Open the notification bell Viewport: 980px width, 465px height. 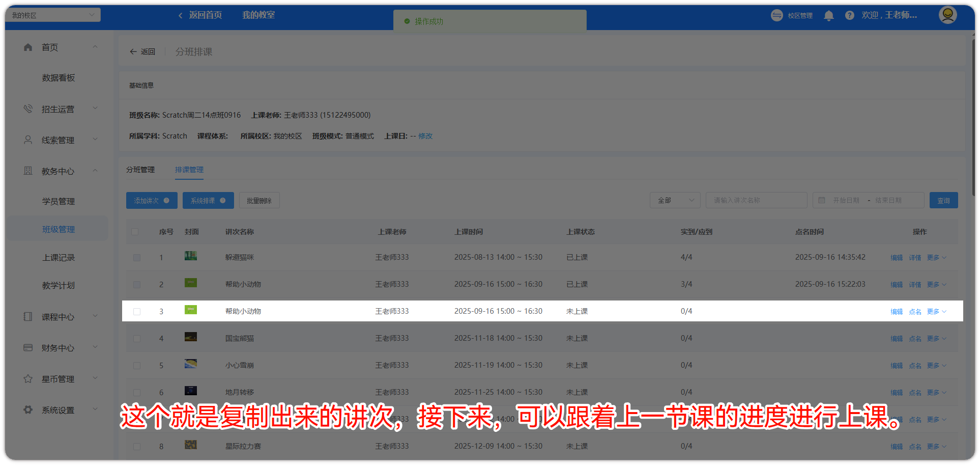click(x=829, y=15)
